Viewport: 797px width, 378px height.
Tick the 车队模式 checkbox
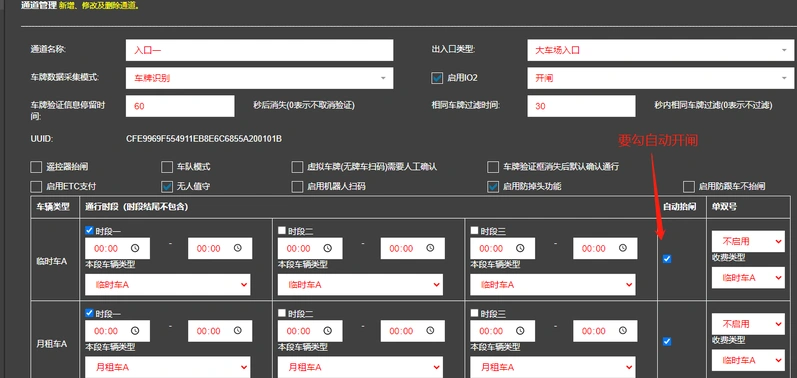[x=167, y=167]
